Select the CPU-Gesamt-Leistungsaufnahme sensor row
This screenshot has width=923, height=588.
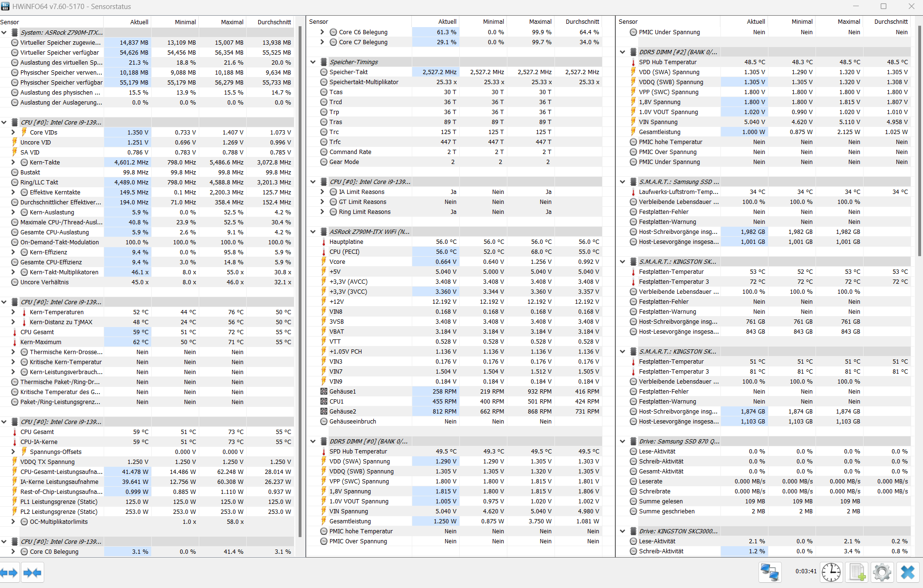61,472
